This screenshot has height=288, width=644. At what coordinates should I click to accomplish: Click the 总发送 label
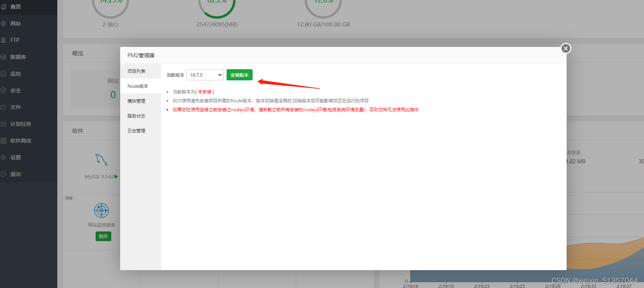[x=574, y=153]
